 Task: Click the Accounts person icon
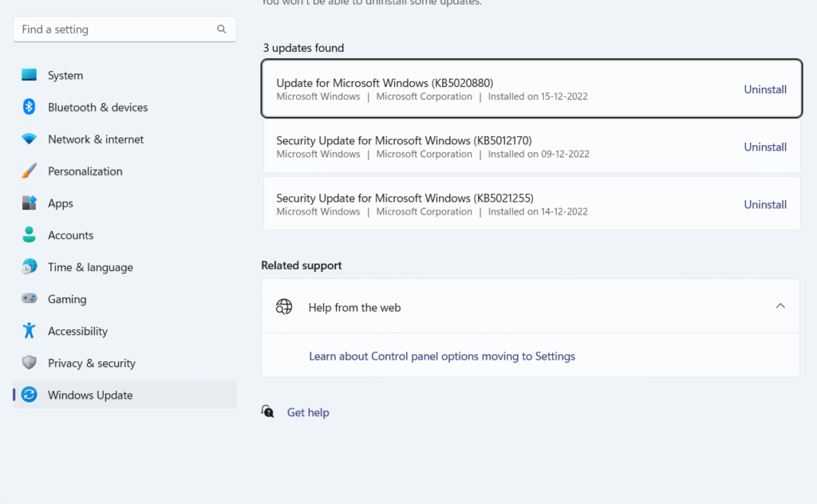pos(30,234)
